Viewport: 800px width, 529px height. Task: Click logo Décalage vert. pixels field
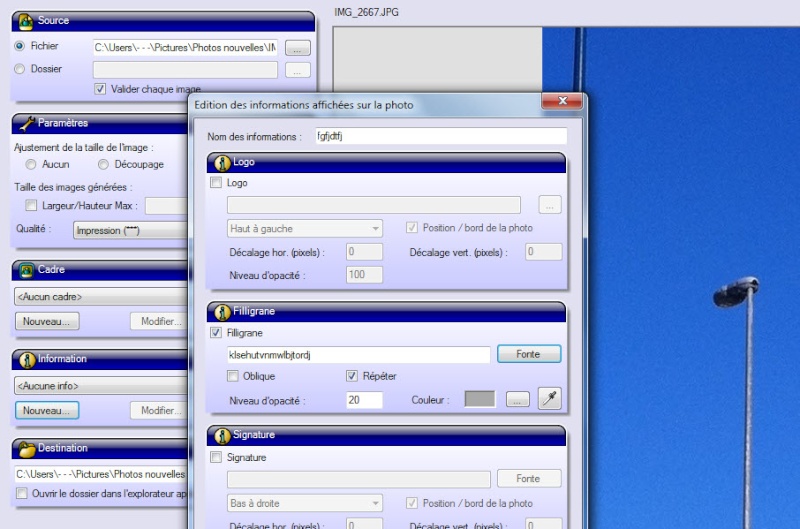pos(544,251)
